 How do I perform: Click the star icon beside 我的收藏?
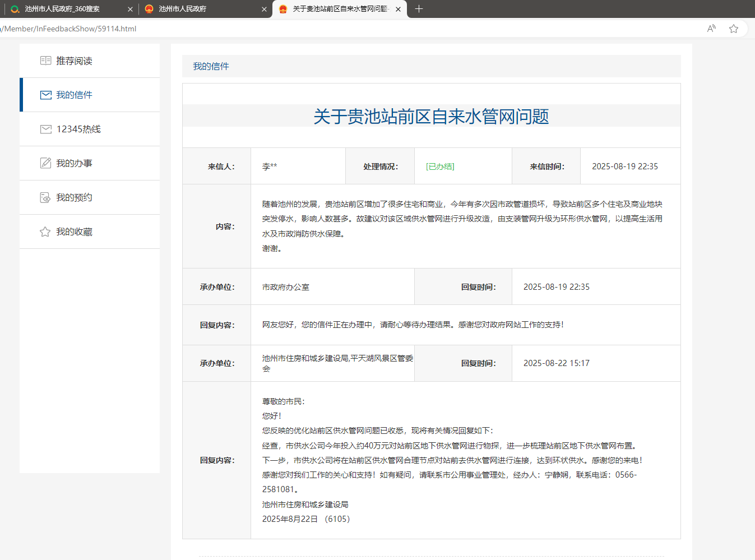45,232
